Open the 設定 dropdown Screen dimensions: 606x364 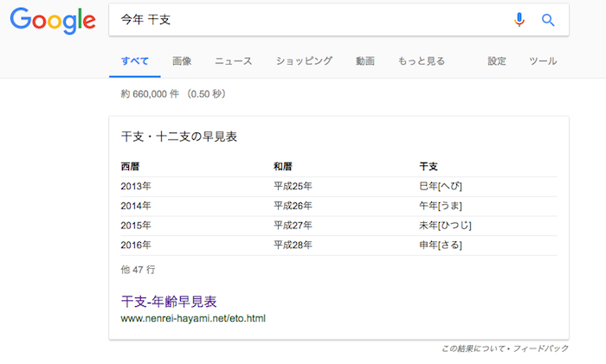497,61
